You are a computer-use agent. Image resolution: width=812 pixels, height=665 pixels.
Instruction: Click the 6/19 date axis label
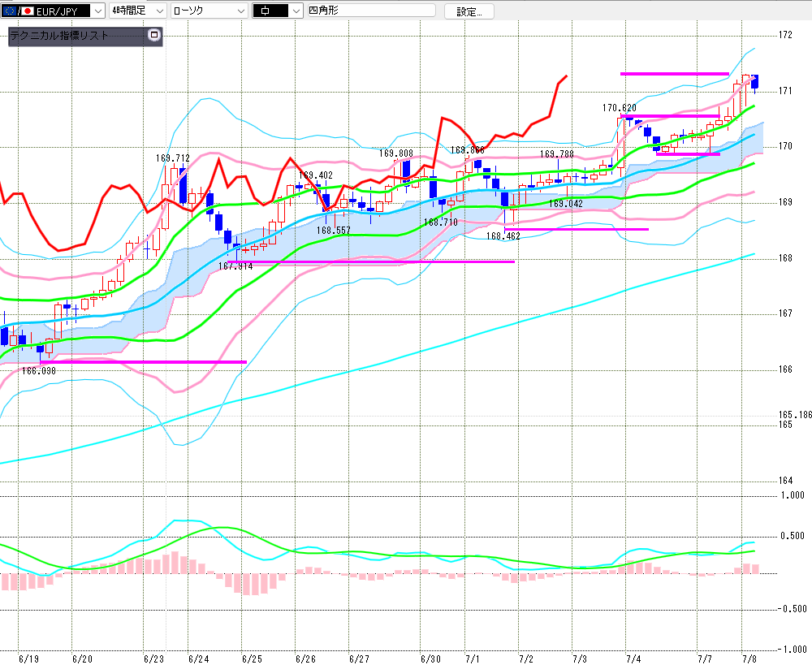[28, 659]
